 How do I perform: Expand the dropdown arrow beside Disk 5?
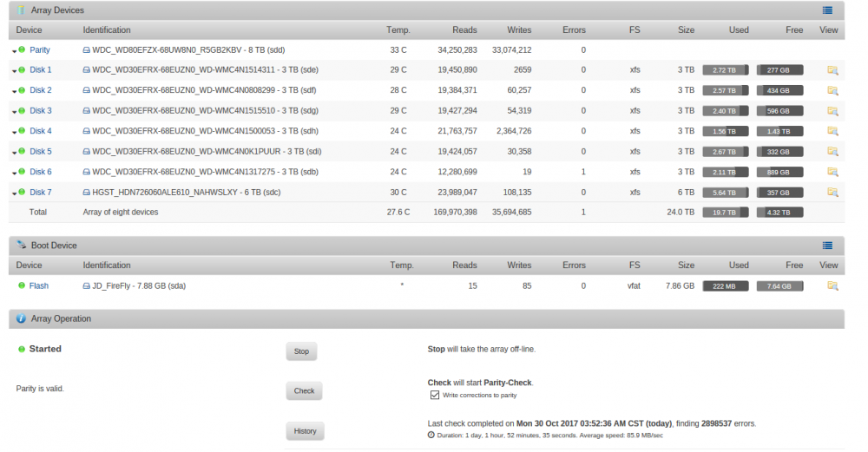tap(15, 154)
